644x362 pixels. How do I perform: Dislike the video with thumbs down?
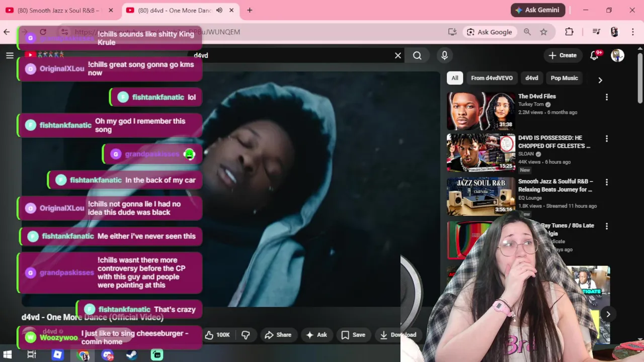pyautogui.click(x=246, y=335)
